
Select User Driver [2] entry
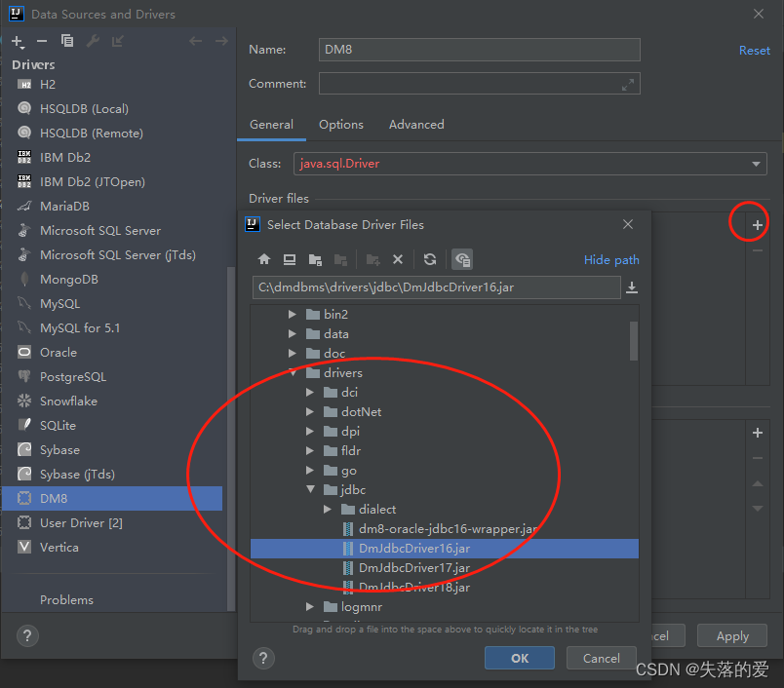point(81,523)
